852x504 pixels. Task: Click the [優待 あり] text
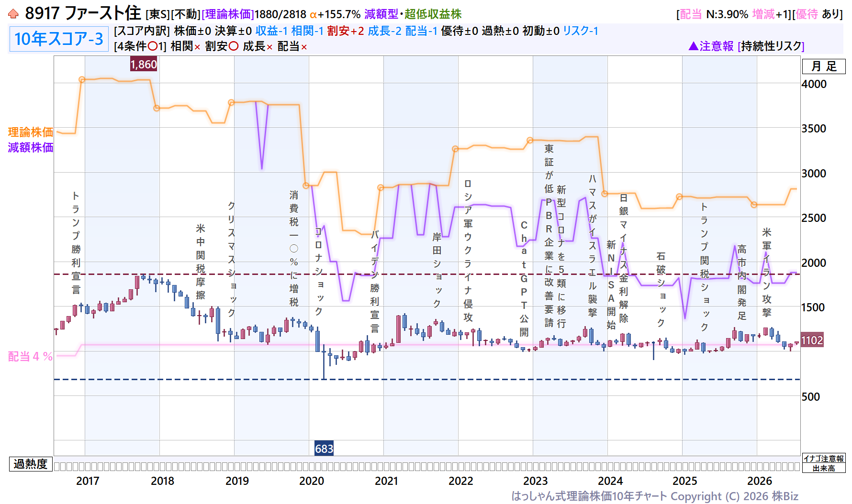pyautogui.click(x=818, y=14)
